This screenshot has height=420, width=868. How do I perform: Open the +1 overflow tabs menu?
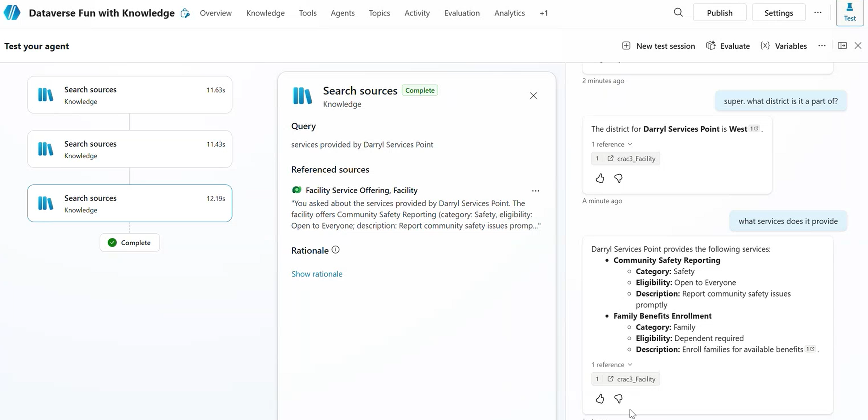(x=544, y=13)
